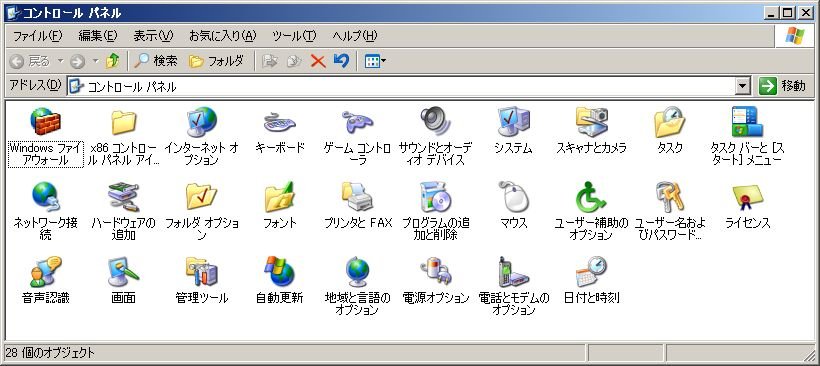Open ユーザー名およびパスワード icon
The height and width of the screenshot is (366, 820).
669,197
